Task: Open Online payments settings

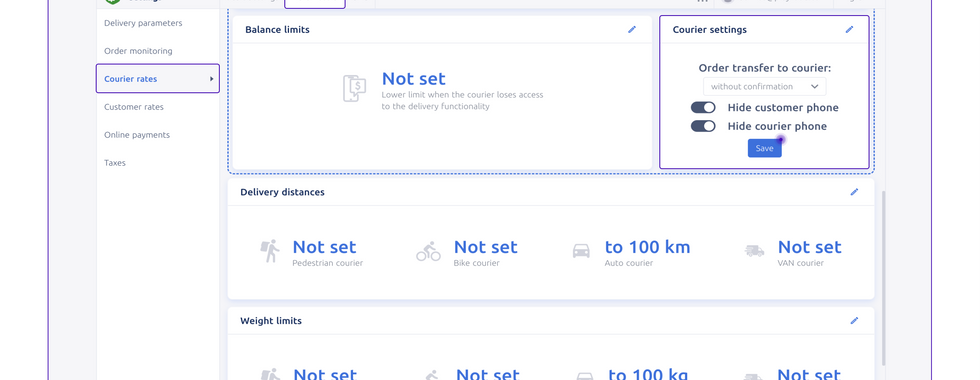Action: click(137, 135)
